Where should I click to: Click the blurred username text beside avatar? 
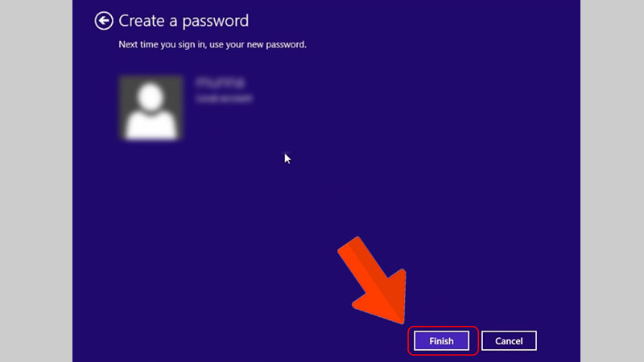[221, 83]
